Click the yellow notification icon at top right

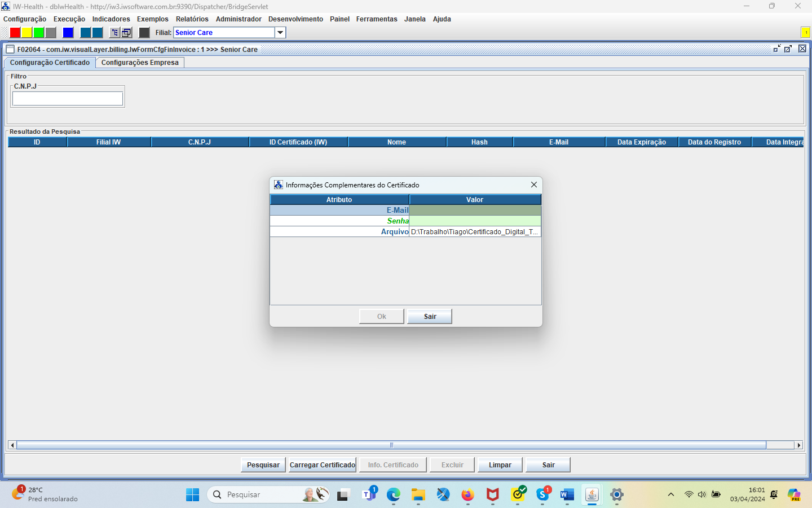point(806,32)
